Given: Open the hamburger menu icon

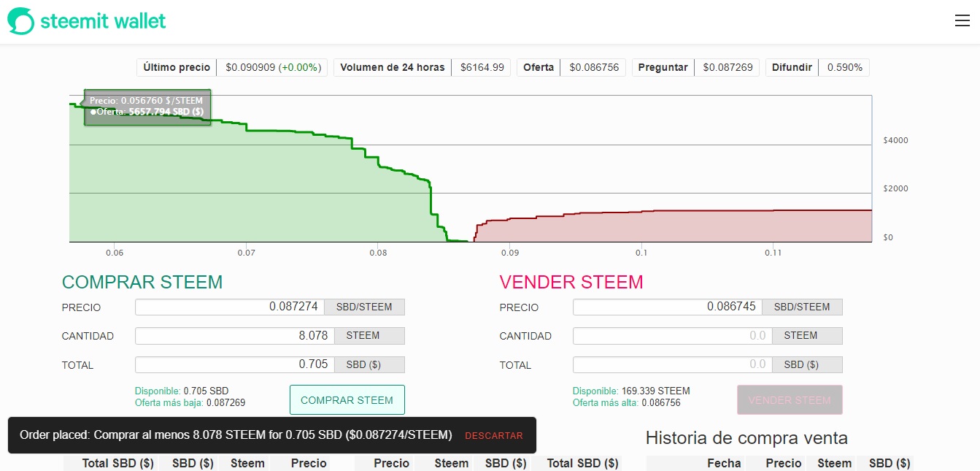Looking at the screenshot, I should 962,20.
